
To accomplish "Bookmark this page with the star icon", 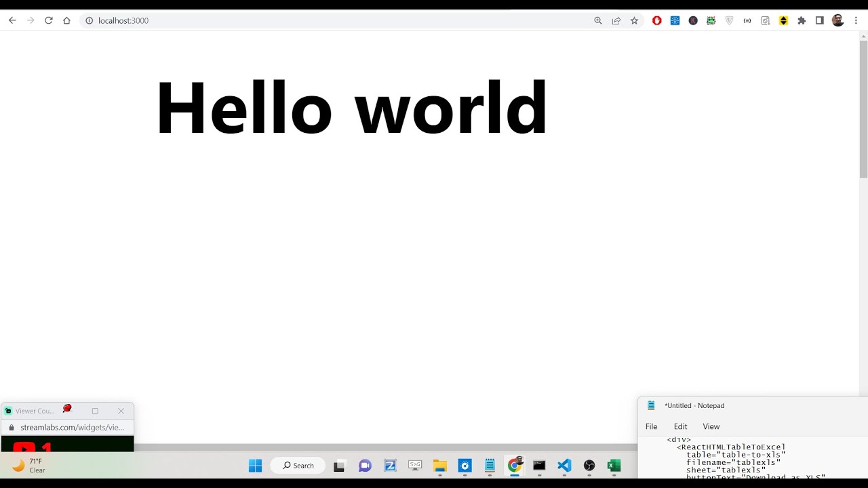I will pos(634,20).
